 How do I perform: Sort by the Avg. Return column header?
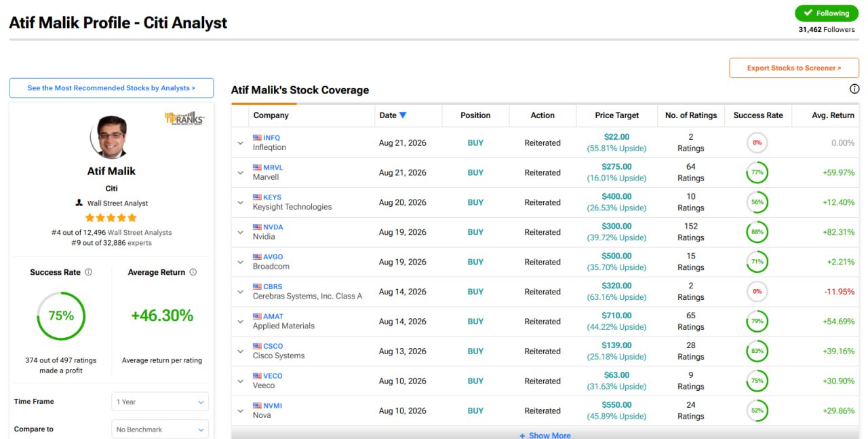click(833, 115)
